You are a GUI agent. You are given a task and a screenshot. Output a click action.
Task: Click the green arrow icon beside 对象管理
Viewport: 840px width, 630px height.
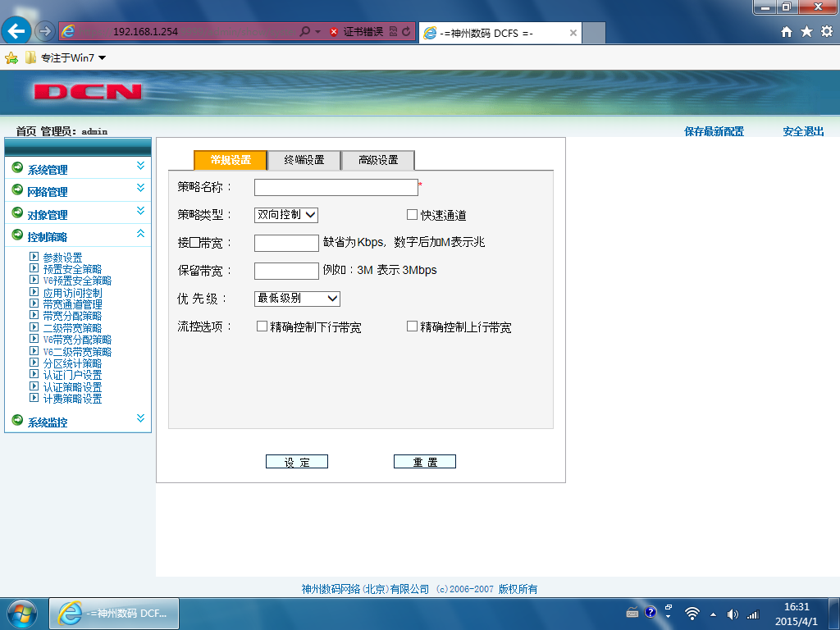[x=17, y=212]
